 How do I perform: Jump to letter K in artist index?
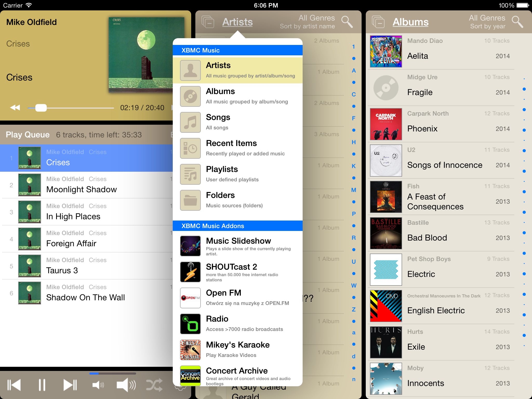coord(354,166)
